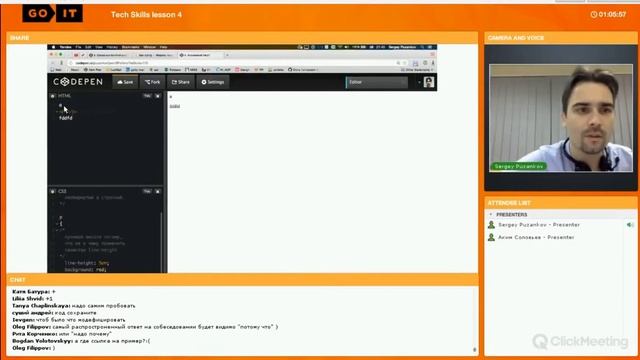
Task: Close the HTML editor panel
Action: (158, 96)
